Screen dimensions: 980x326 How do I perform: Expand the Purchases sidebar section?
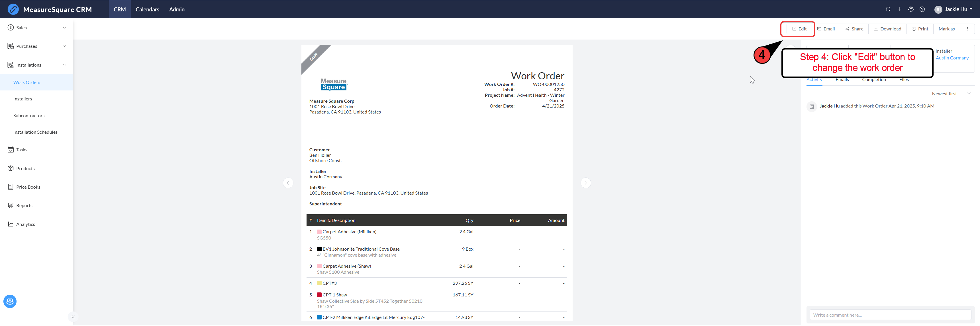36,46
